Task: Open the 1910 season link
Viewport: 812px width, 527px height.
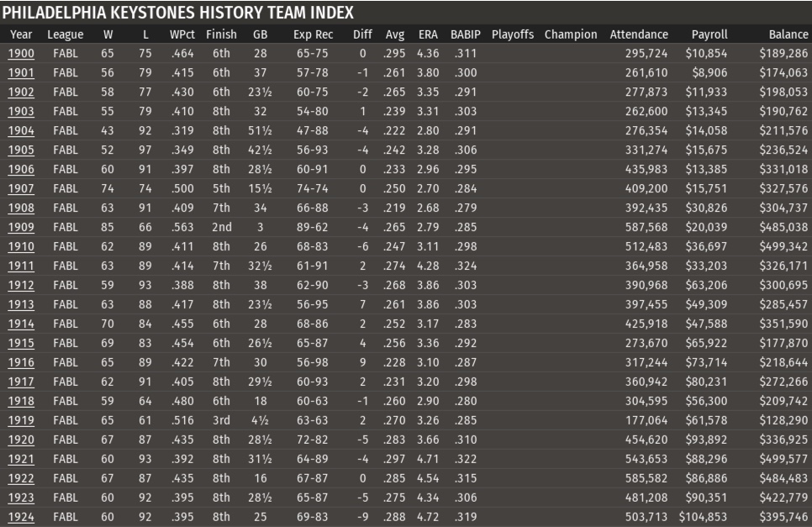Action: click(x=21, y=246)
